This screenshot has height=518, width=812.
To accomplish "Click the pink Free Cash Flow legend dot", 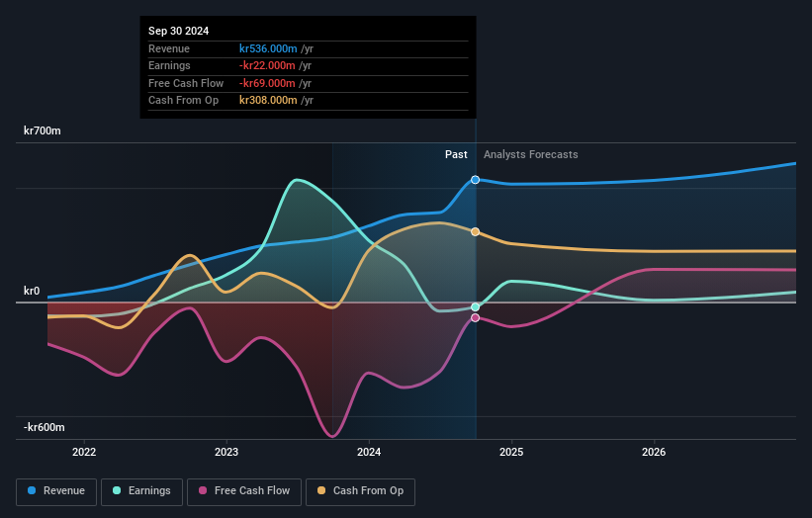I will click(x=203, y=490).
